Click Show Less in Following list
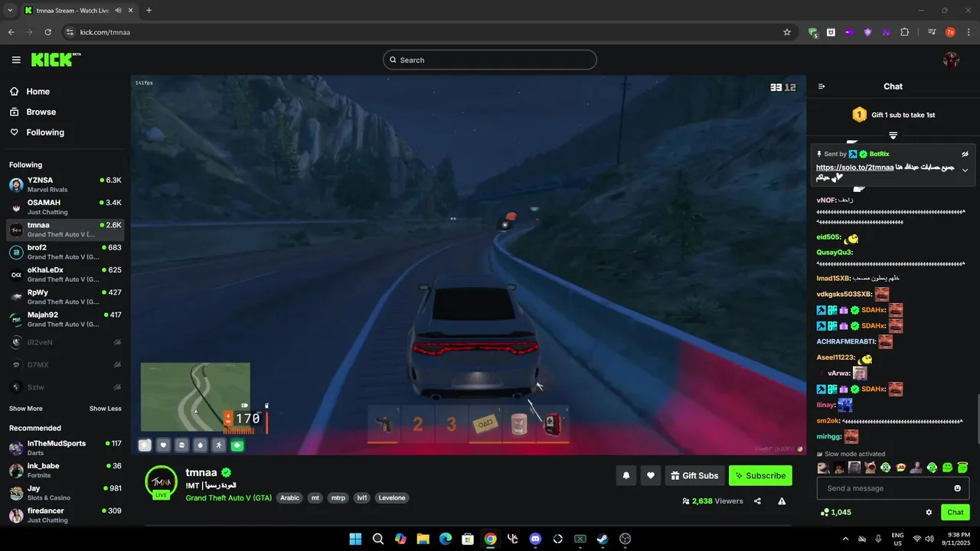Screen dimensions: 980x551 pos(105,409)
